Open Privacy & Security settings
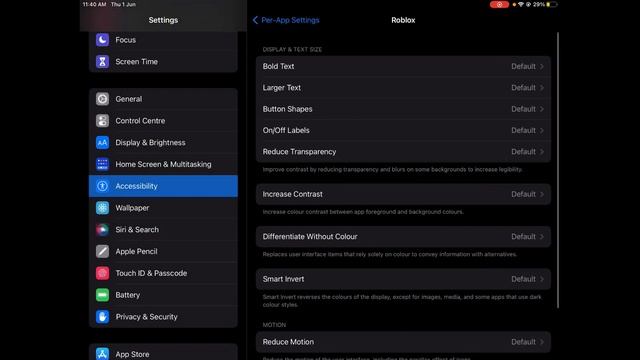This screenshot has height=360, width=640. click(x=163, y=317)
